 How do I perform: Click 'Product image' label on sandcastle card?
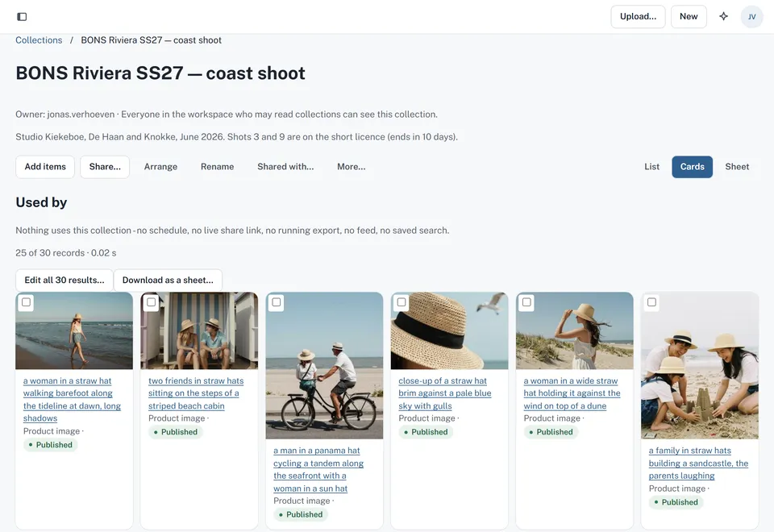tap(677, 488)
